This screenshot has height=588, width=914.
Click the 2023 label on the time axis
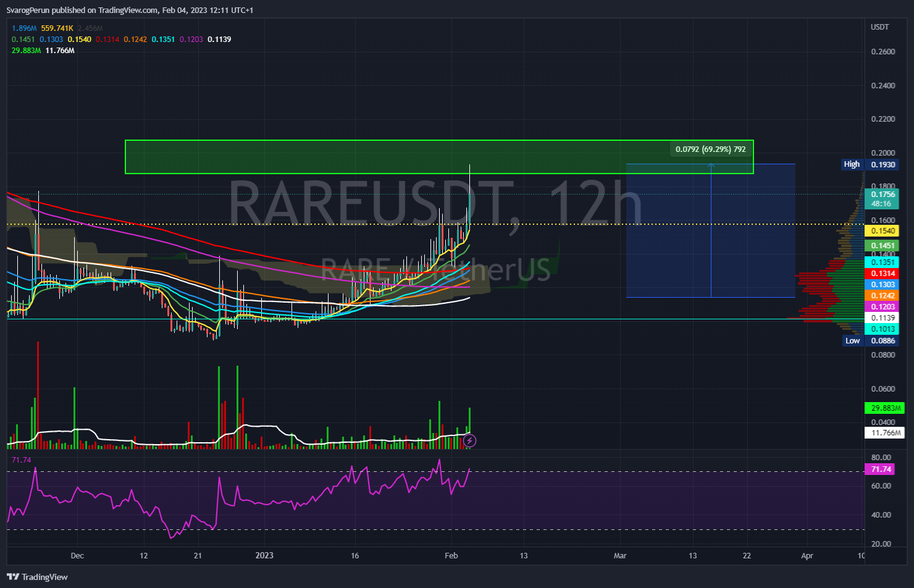[264, 556]
